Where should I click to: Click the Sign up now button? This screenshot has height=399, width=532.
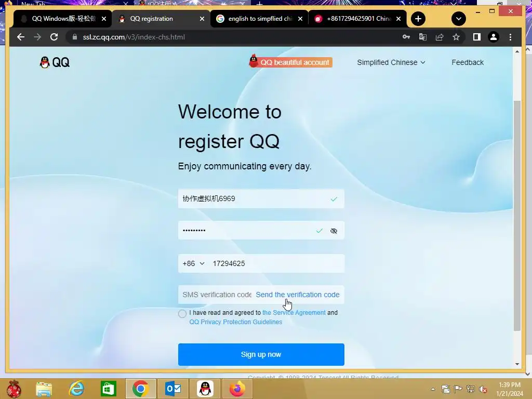[x=261, y=354]
